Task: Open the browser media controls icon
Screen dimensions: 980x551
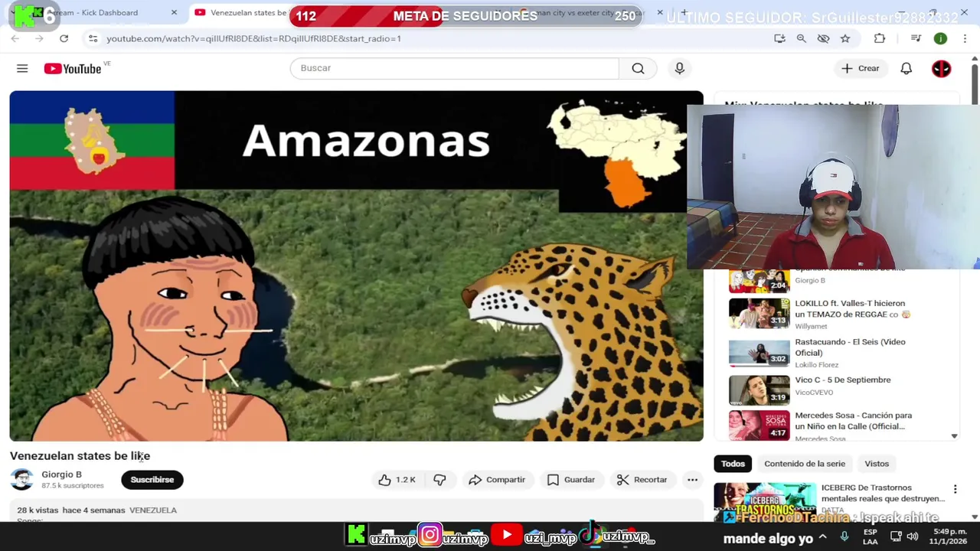Action: pos(916,38)
